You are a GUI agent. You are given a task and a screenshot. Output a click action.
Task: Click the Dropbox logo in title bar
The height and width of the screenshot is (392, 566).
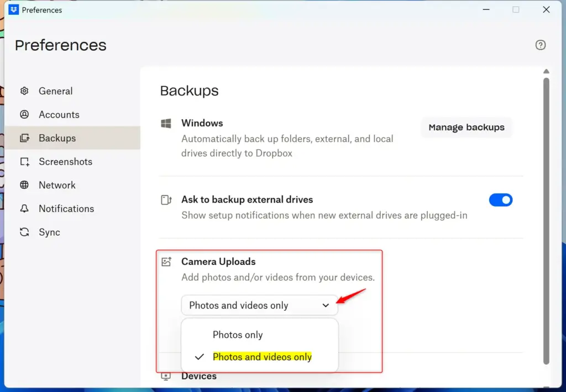pyautogui.click(x=13, y=10)
